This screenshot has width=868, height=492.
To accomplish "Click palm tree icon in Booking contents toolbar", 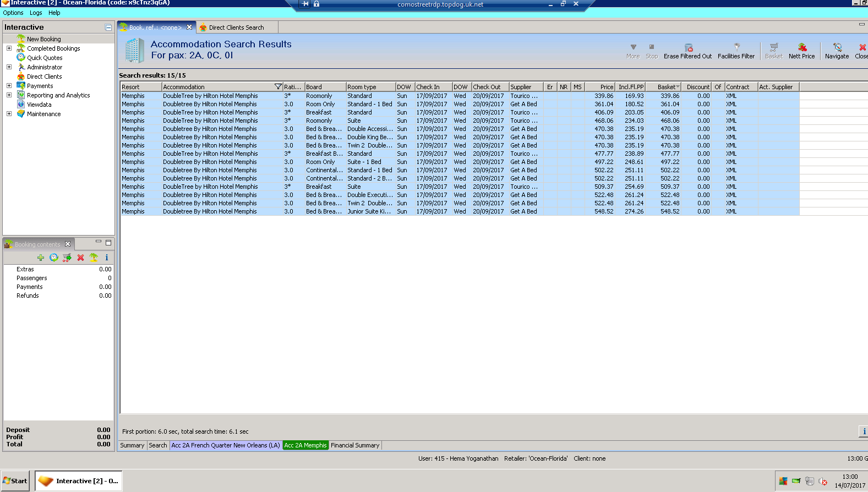I will pos(94,258).
